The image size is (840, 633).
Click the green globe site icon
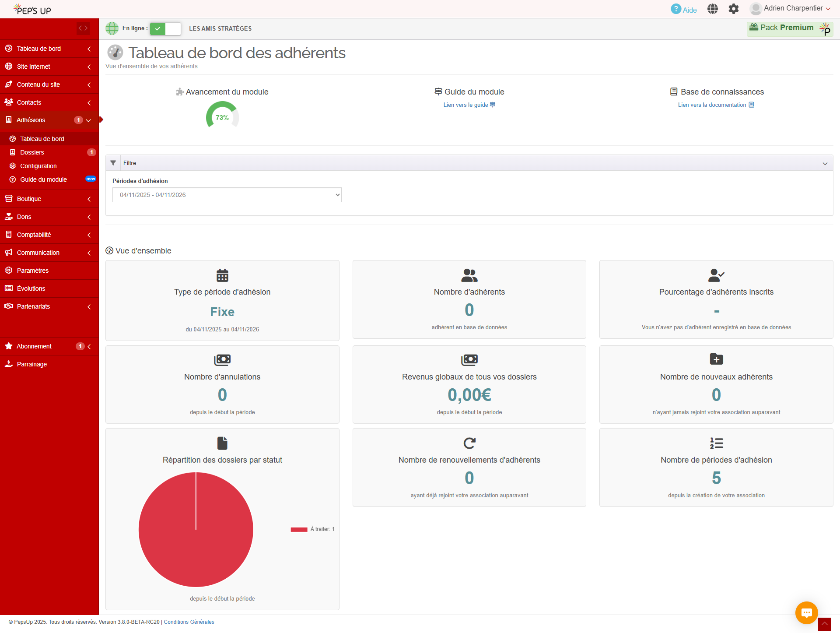coord(112,28)
